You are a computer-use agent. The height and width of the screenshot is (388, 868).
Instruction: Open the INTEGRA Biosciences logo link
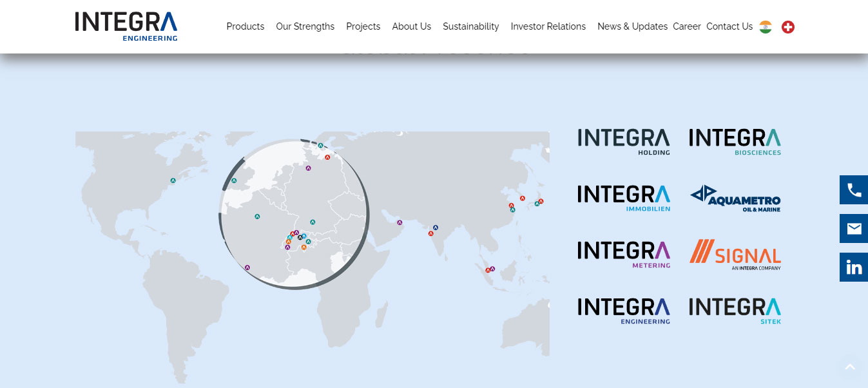tap(735, 141)
